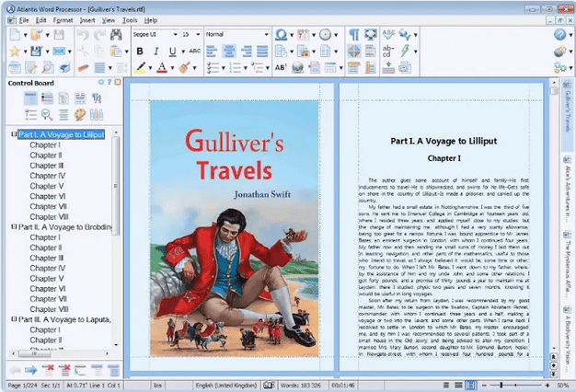Click the binoculars Find icon
The height and width of the screenshot is (392, 576).
(116, 35)
